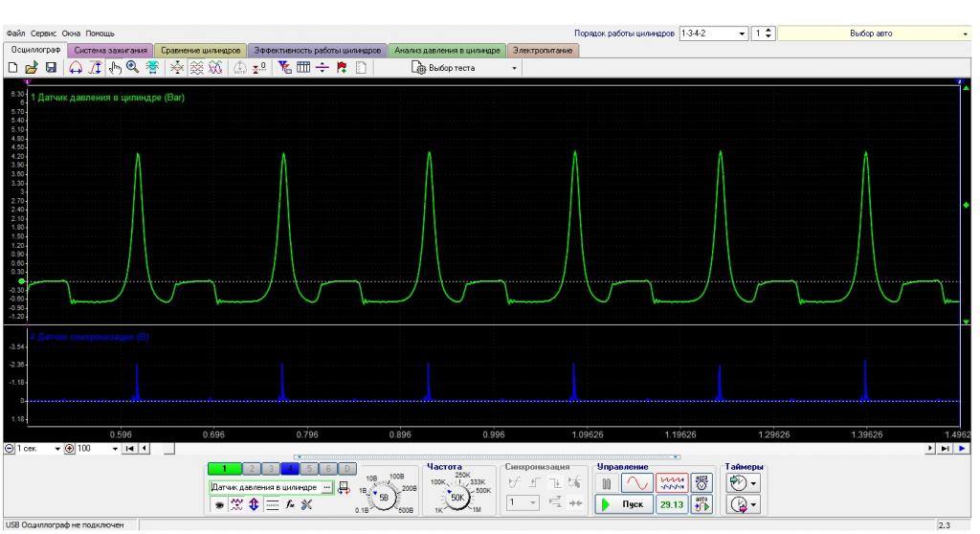This screenshot has width=980, height=534.
Task: Select the vertical measurement arrow tool
Action: click(x=95, y=68)
